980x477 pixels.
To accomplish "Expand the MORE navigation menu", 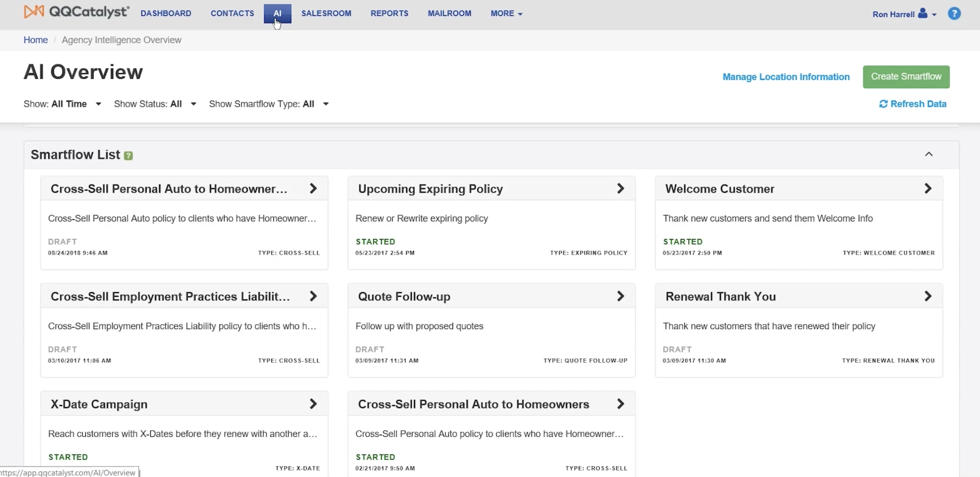I will click(x=506, y=13).
